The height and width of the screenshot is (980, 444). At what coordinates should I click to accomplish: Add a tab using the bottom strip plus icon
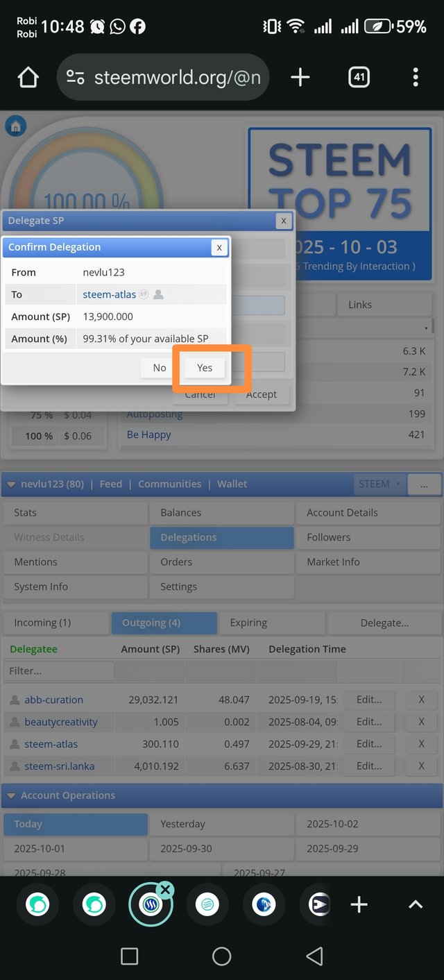pyautogui.click(x=359, y=904)
